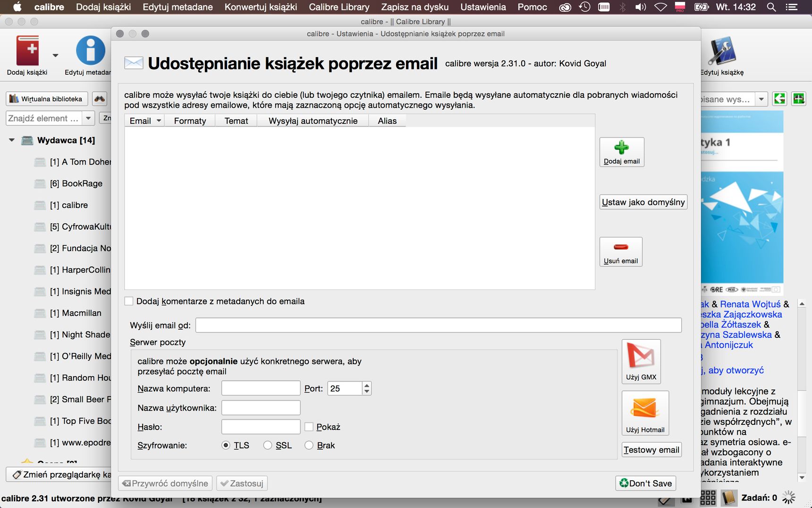
Task: Click the Użyj Hotmail envelope icon
Action: (645, 413)
